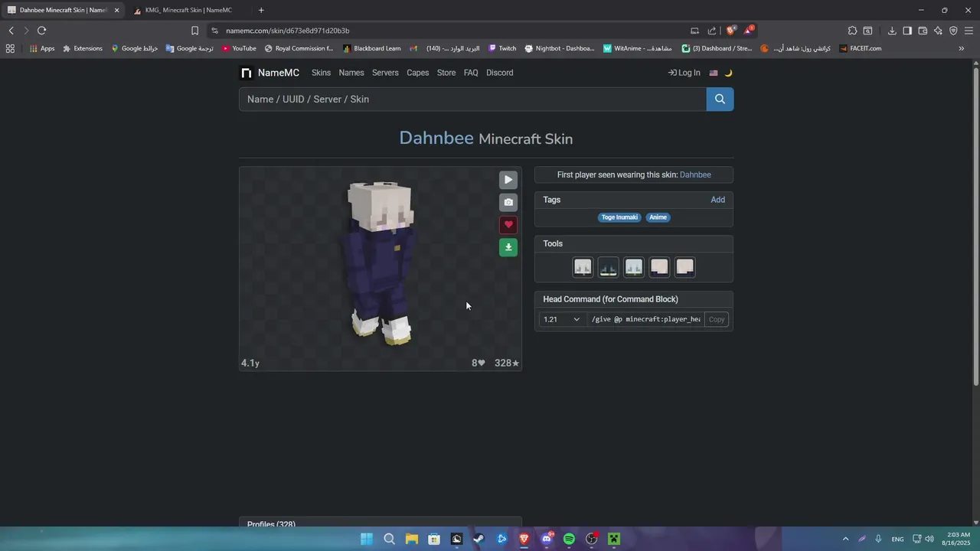
Task: Open YouTube bookmark
Action: pos(239,48)
